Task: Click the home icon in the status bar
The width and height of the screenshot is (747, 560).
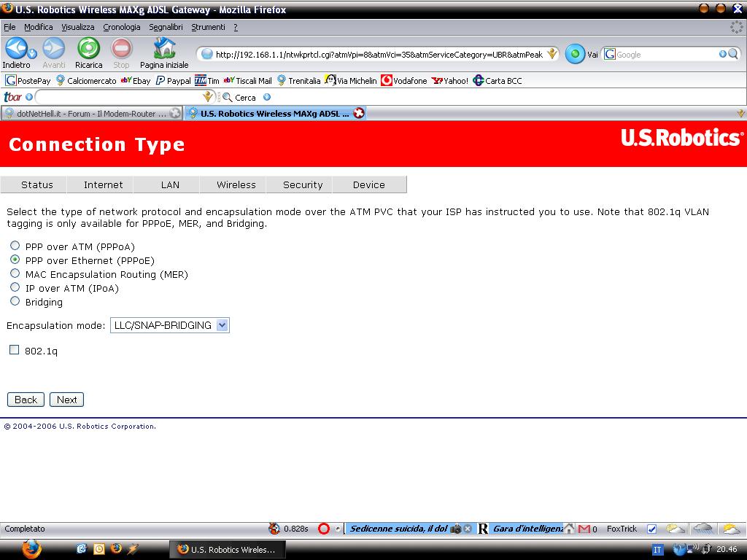Action: click(x=569, y=528)
